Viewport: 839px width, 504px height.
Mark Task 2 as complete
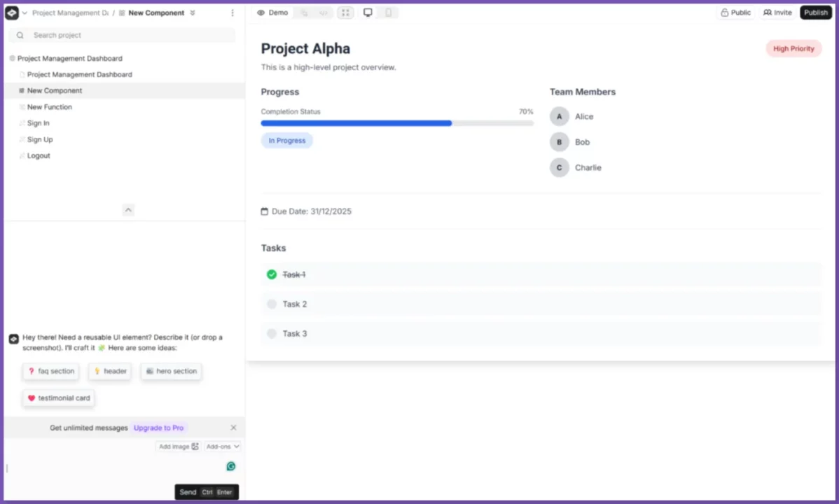pyautogui.click(x=272, y=304)
